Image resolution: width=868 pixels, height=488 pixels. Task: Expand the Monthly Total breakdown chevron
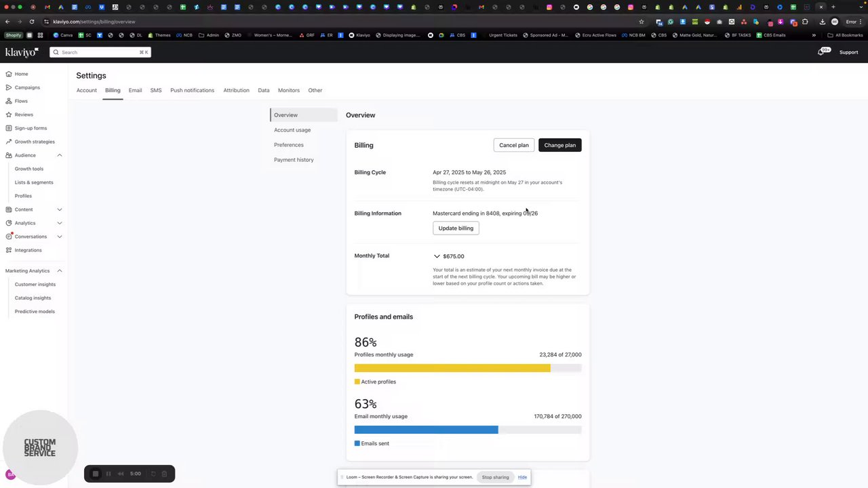(437, 256)
